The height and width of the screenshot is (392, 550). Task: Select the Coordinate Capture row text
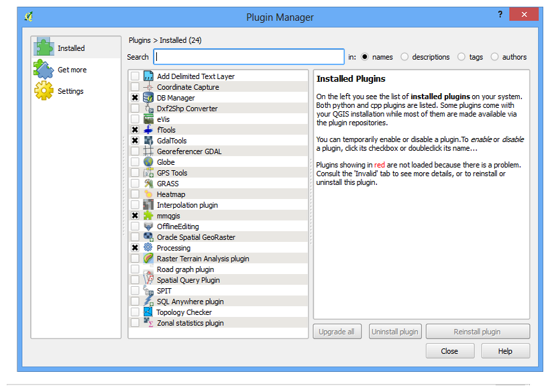[188, 87]
